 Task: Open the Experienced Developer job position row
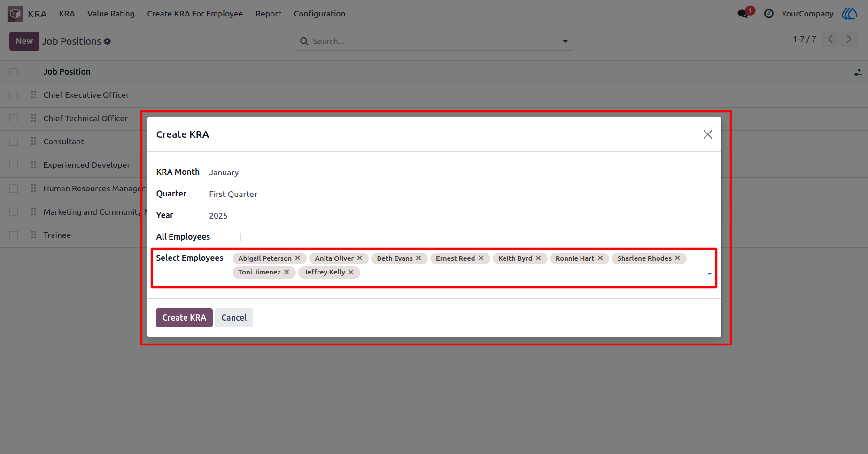pyautogui.click(x=87, y=165)
